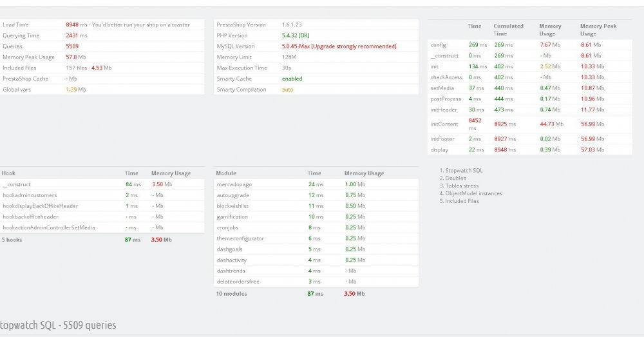Click the Hook column header
The image size is (644, 337).
point(8,173)
